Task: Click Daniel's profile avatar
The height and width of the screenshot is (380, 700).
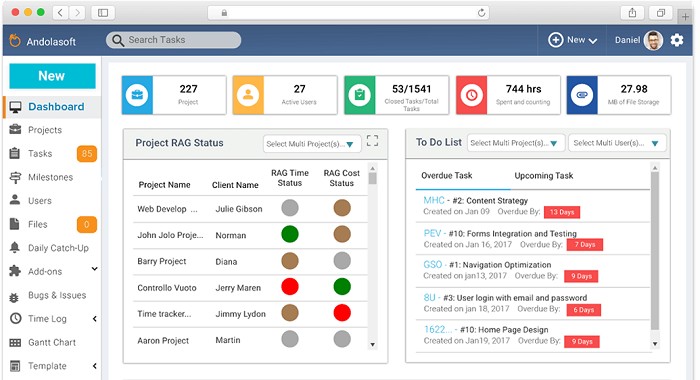Action: click(x=654, y=40)
